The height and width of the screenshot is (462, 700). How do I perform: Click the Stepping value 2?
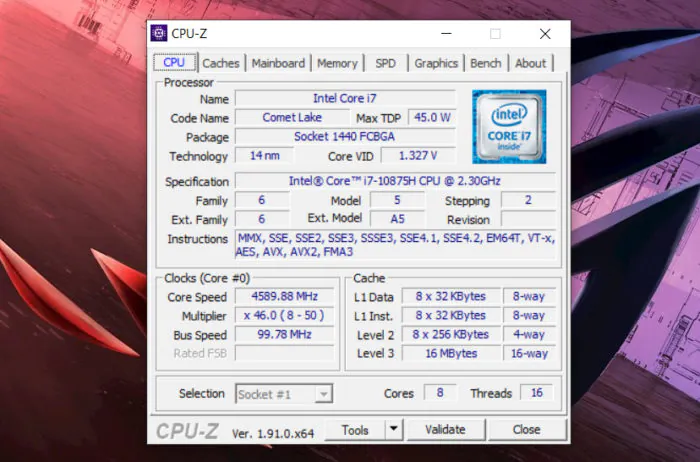(528, 200)
